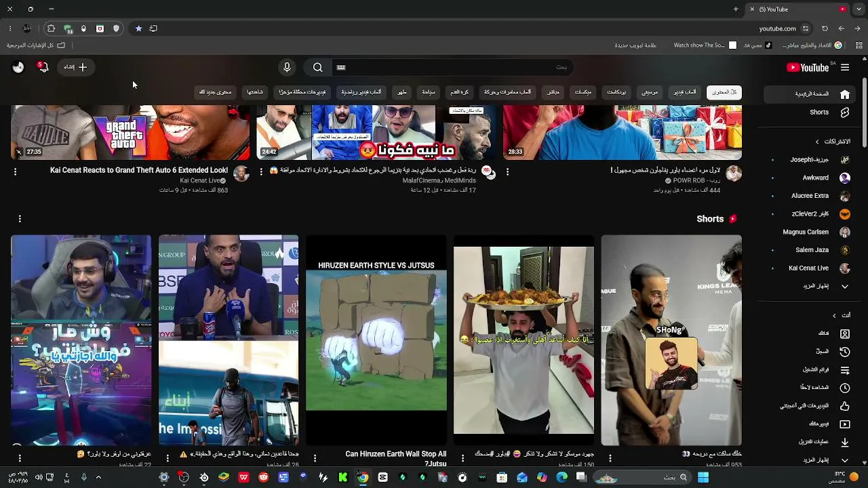The height and width of the screenshot is (488, 868).
Task: Open the browser three-dot menu
Action: point(10,28)
